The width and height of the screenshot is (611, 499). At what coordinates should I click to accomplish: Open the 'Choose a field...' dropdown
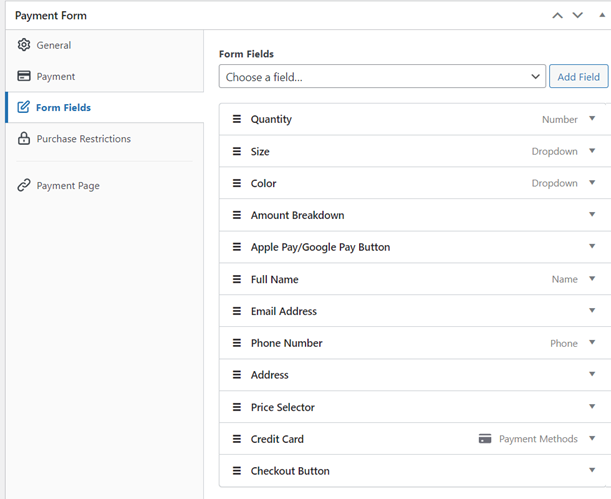(x=381, y=77)
